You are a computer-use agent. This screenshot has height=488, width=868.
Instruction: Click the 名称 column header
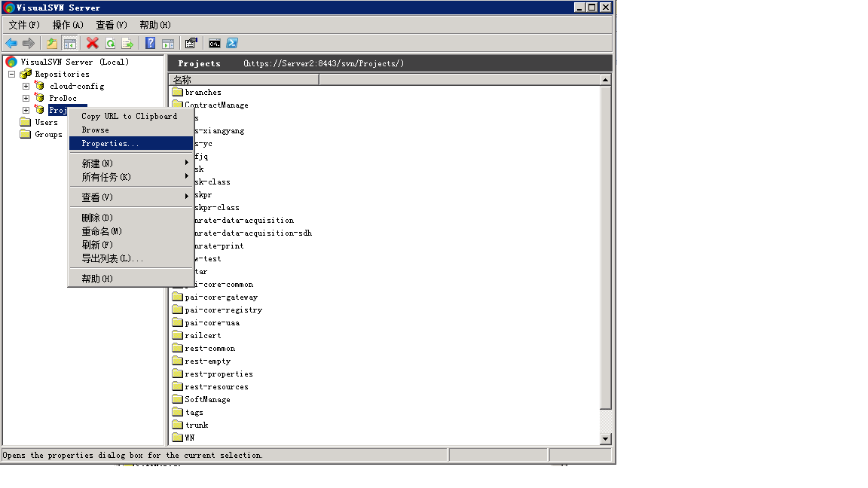(x=244, y=80)
